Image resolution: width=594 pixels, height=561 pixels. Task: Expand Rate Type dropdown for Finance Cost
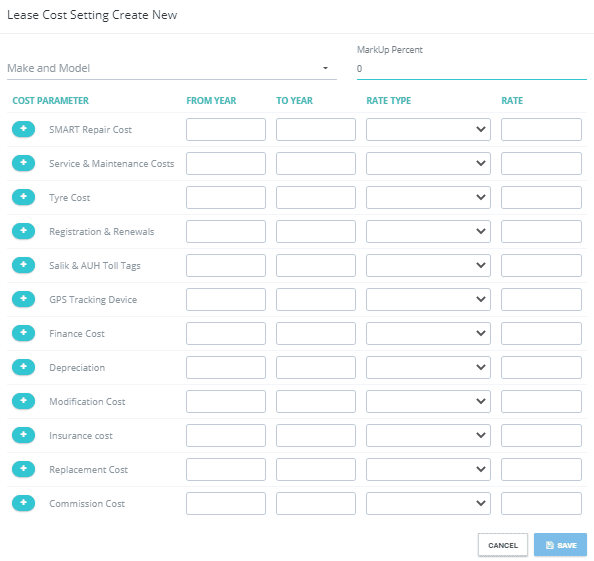pyautogui.click(x=428, y=333)
